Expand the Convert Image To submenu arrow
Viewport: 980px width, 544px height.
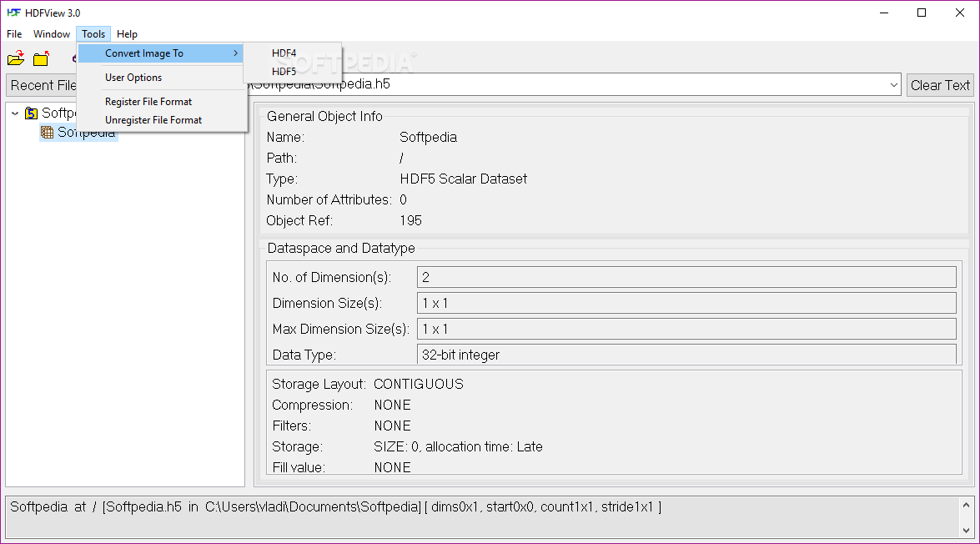coord(236,53)
